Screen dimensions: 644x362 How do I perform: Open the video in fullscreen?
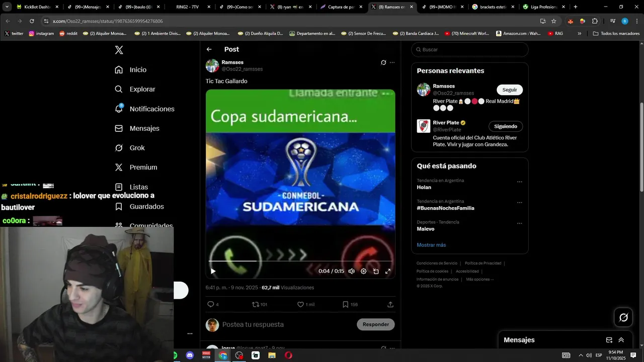(388, 271)
